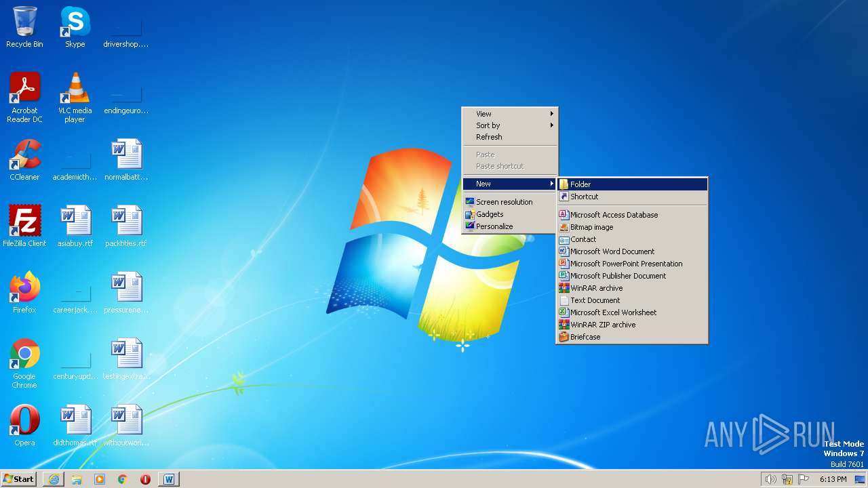
Task: Click the network tray icon
Action: click(787, 479)
